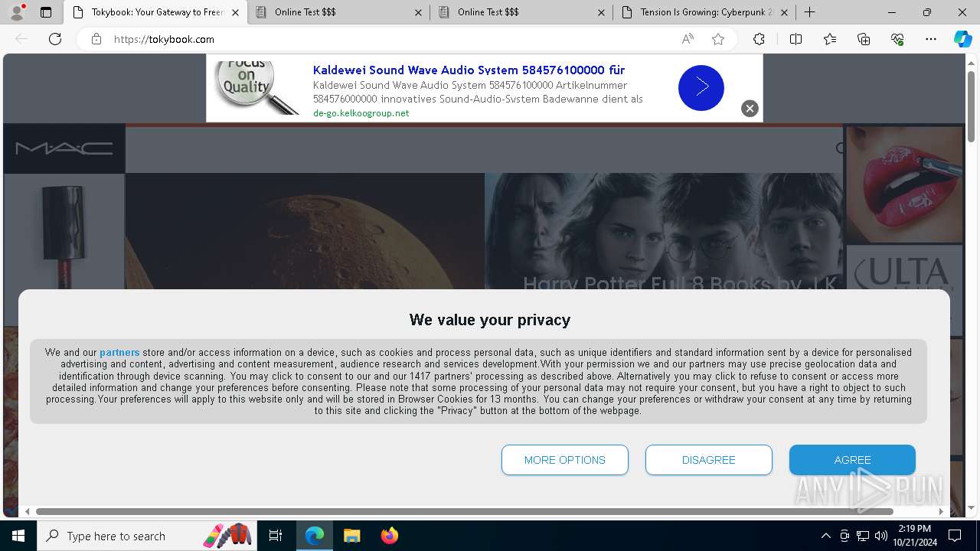Open Browser essentials
980x551 pixels.
tap(897, 39)
